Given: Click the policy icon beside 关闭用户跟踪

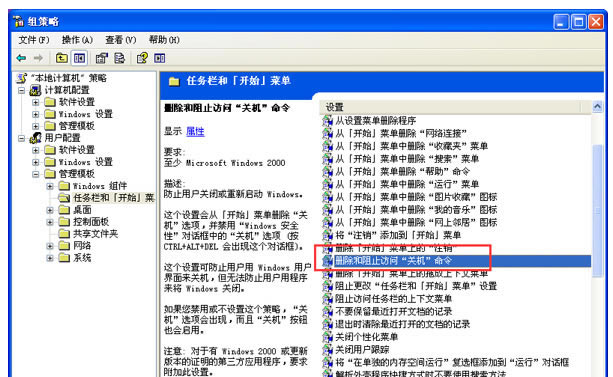Looking at the screenshot, I should [327, 349].
